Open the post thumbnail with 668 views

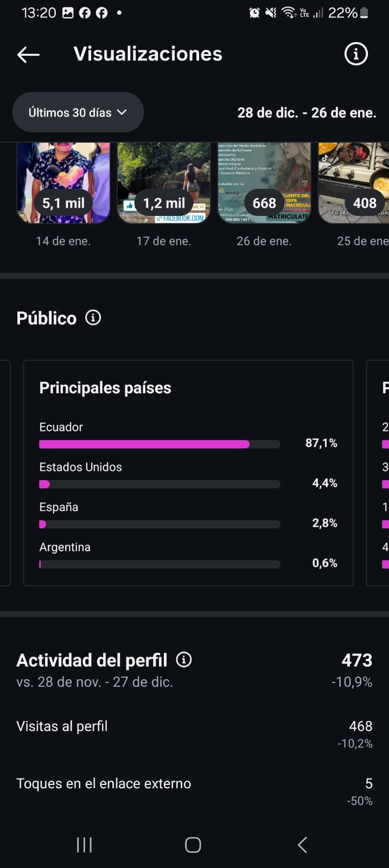[264, 183]
